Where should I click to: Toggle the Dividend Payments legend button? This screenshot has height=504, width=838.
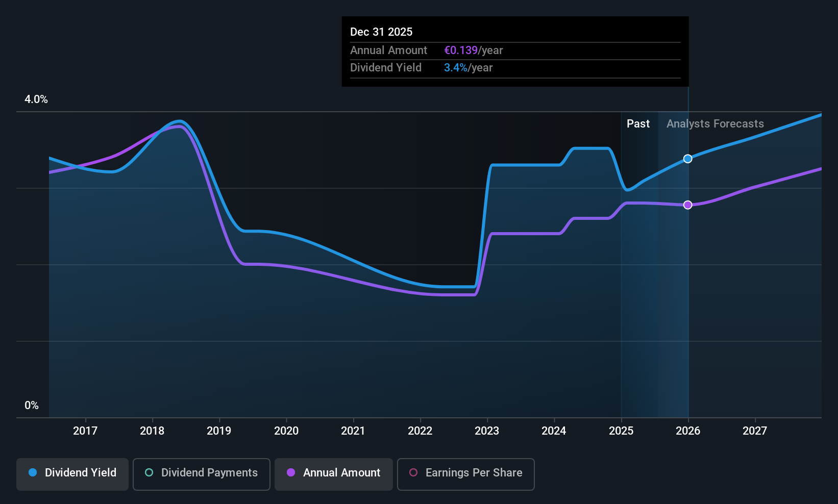pyautogui.click(x=201, y=474)
